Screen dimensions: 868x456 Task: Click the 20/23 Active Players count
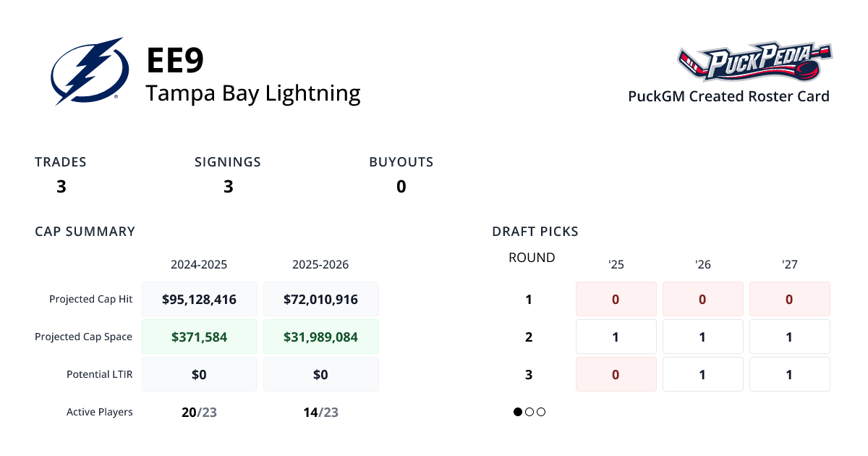(x=199, y=413)
